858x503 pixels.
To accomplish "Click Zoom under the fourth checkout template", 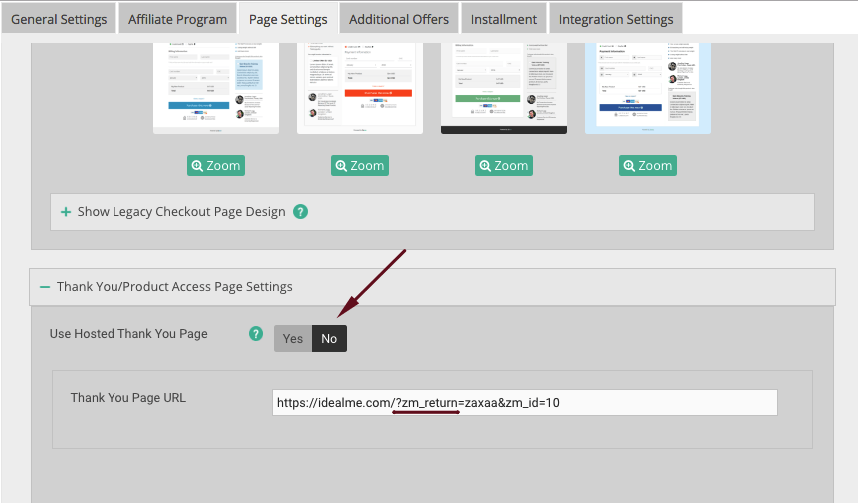I will click(x=647, y=165).
